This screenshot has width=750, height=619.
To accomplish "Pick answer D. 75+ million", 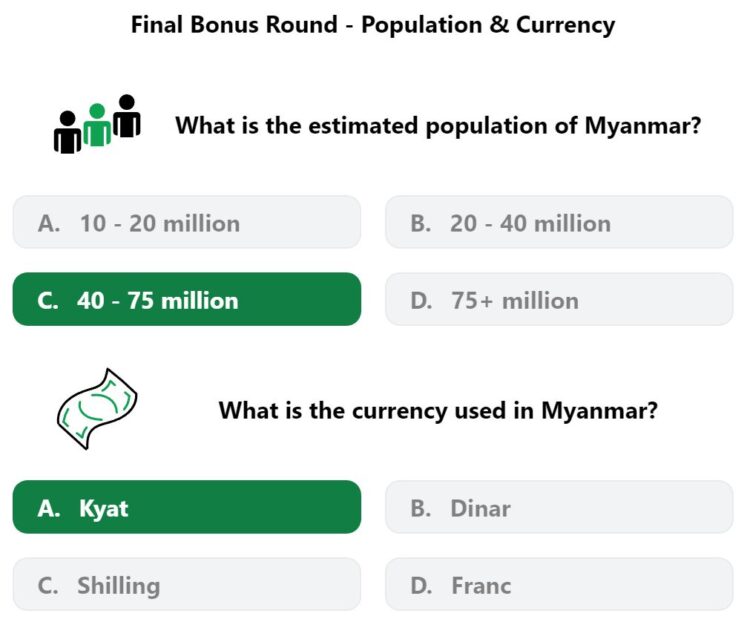I will pyautogui.click(x=559, y=299).
